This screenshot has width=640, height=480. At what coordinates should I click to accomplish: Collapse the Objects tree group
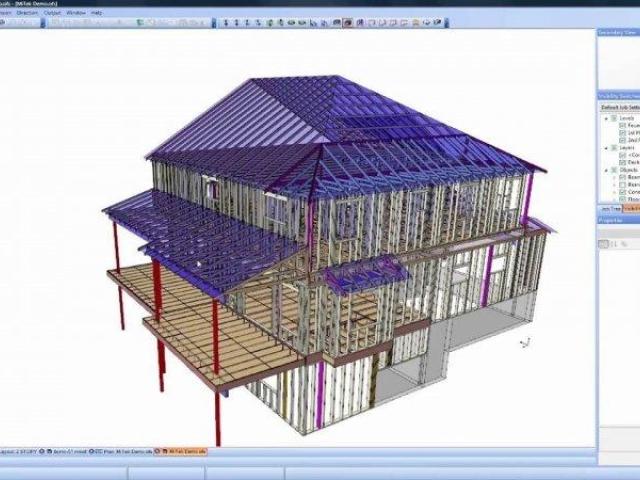tap(606, 170)
